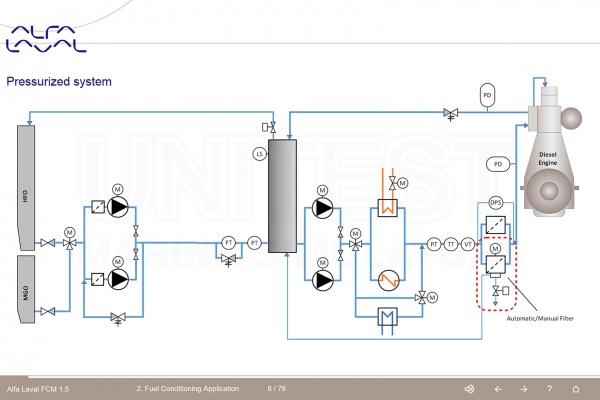Click the LS level sensor symbol
Screen dimensions: 600x400
point(259,154)
